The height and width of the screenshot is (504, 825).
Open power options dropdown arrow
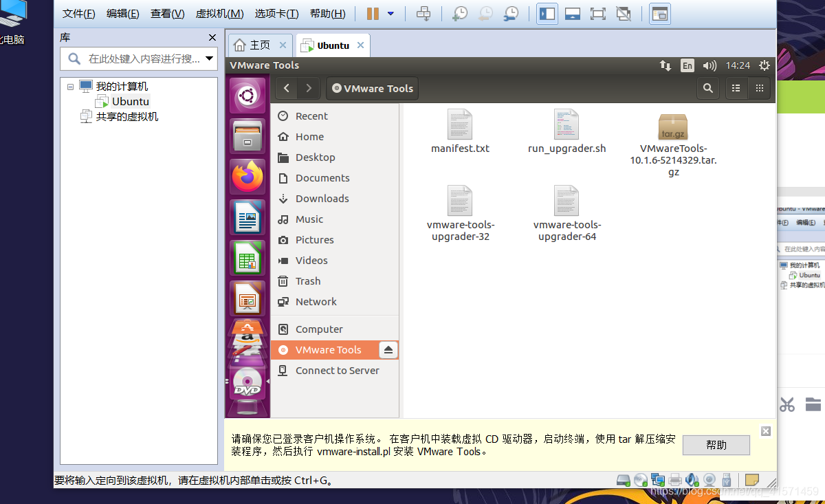pyautogui.click(x=390, y=14)
